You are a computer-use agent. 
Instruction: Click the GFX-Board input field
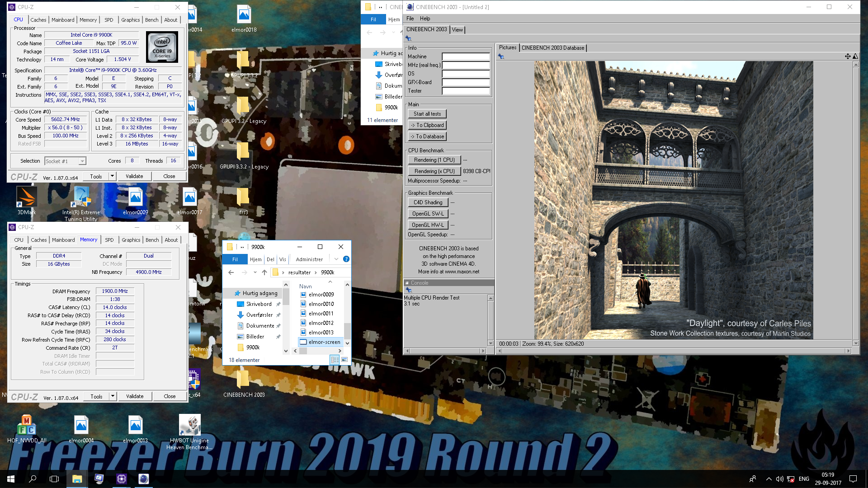coord(466,83)
